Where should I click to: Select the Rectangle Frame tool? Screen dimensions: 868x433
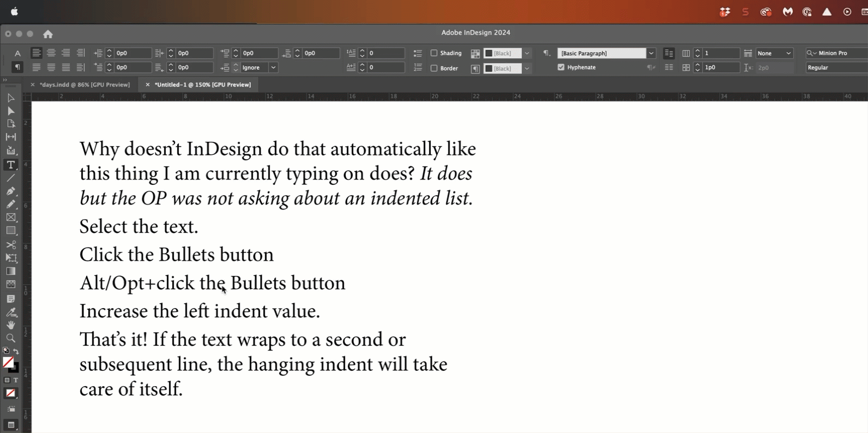click(10, 218)
